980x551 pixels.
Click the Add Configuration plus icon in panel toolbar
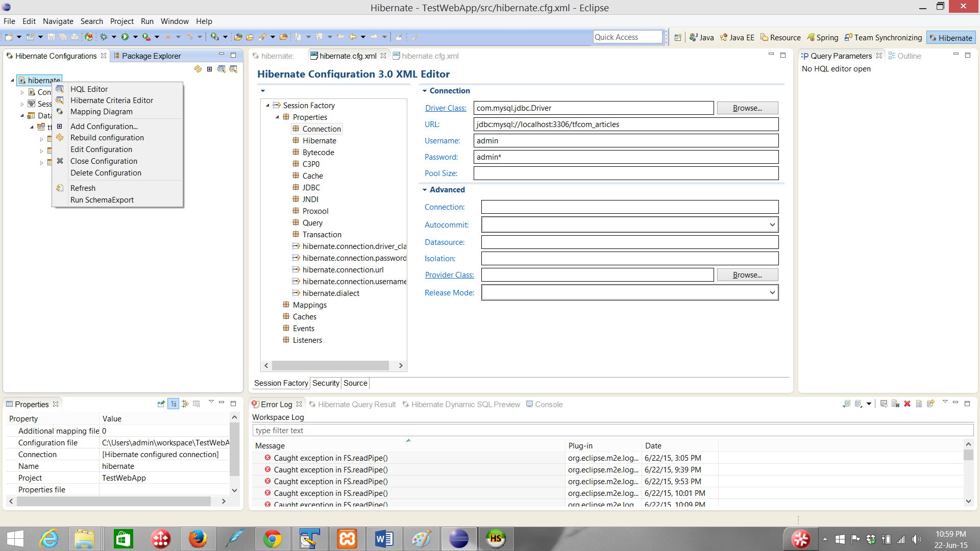coord(209,69)
